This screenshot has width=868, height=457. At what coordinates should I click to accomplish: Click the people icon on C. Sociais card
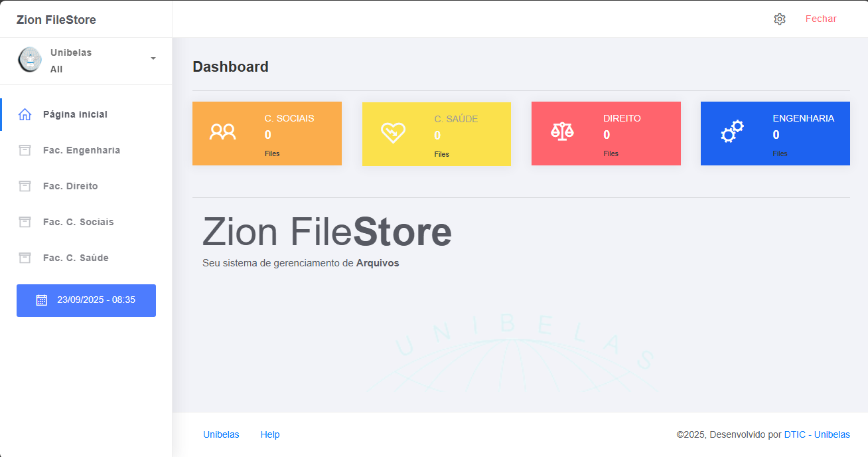point(222,132)
